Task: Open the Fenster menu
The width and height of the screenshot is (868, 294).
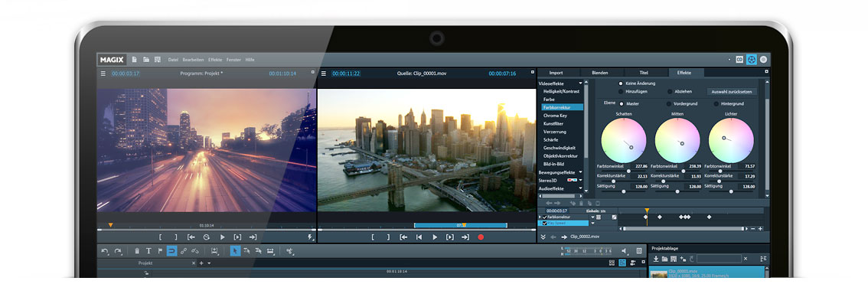Action: point(233,59)
